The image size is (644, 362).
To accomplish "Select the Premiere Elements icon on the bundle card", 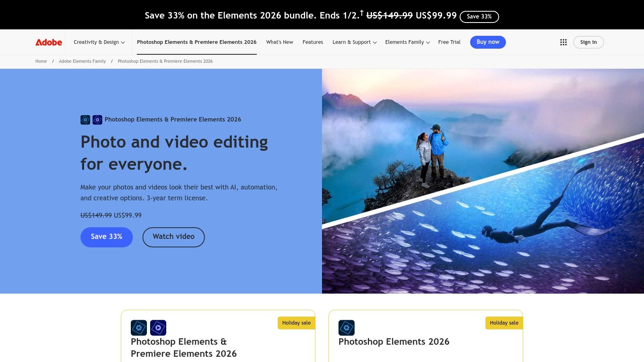I will click(159, 328).
